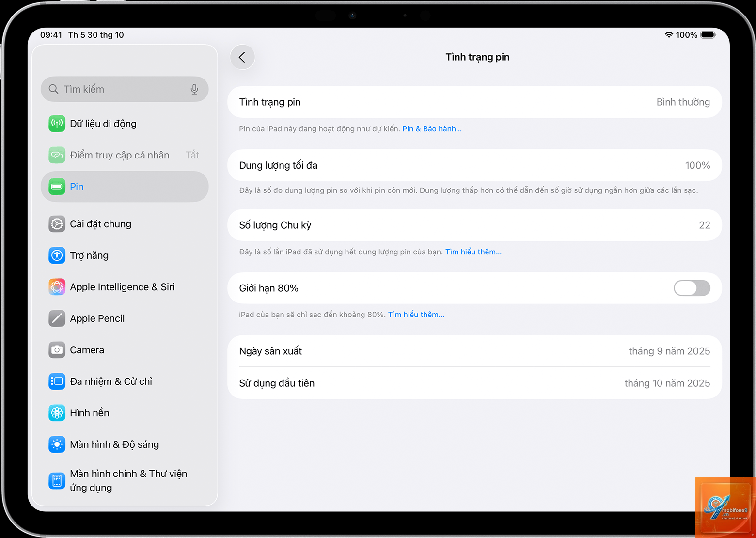Click the search magnifier icon

[x=54, y=89]
